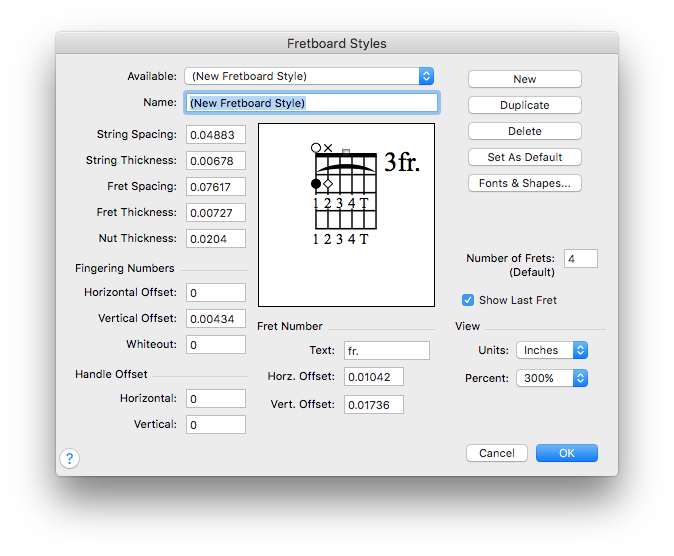The image size is (674, 556).
Task: Click the small handle square above the nut
Action: coord(346,151)
